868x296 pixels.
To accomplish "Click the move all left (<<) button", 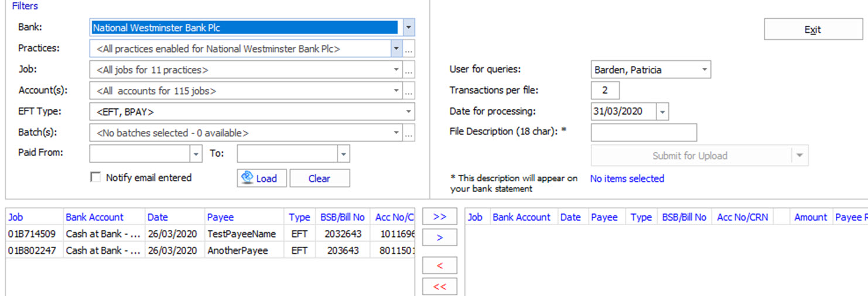I will click(x=439, y=287).
